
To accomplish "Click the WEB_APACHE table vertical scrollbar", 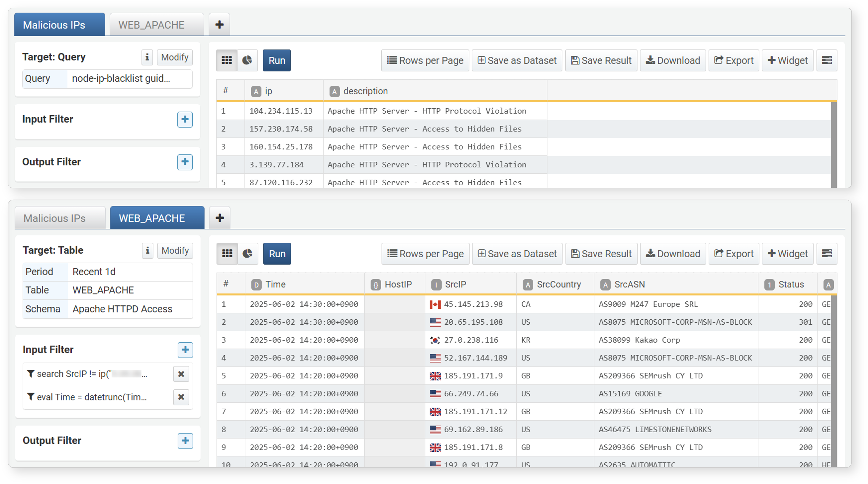I will coord(834,381).
